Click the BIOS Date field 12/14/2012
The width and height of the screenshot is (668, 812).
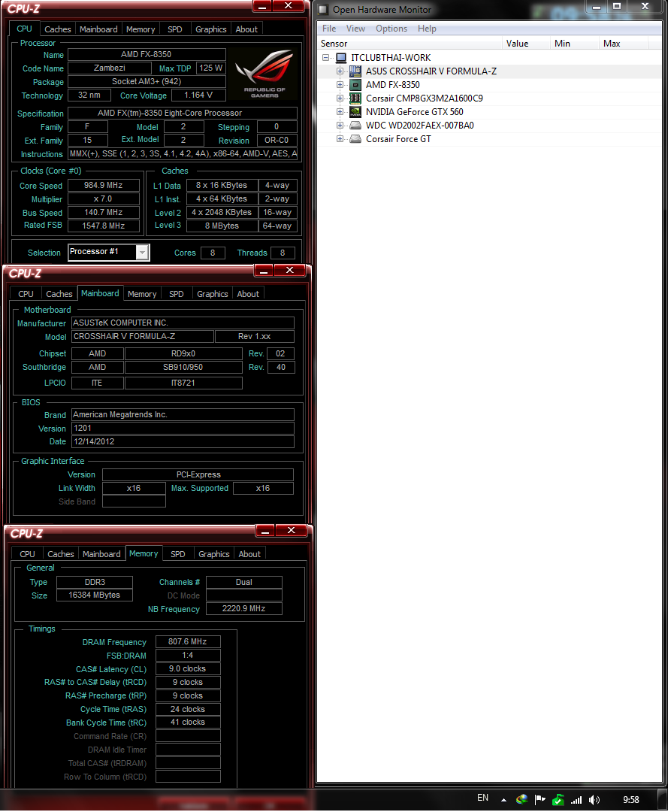pos(183,442)
